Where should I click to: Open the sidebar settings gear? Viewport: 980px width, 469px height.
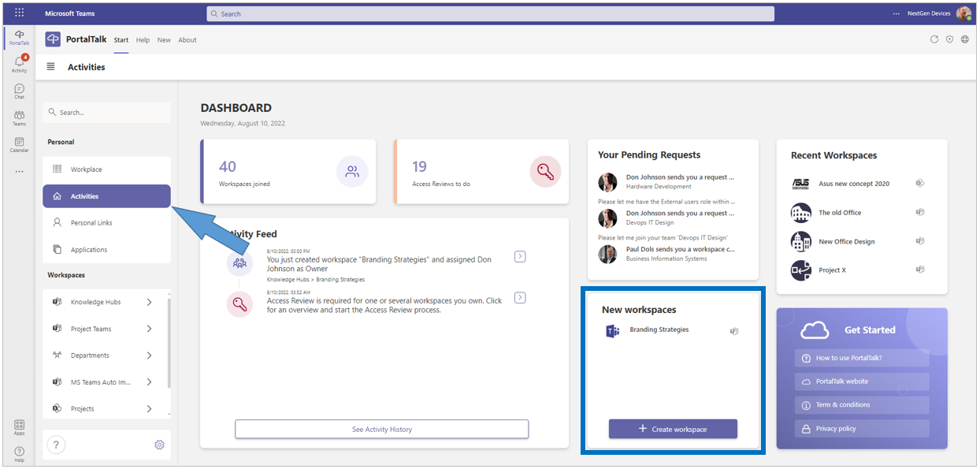[x=159, y=445]
